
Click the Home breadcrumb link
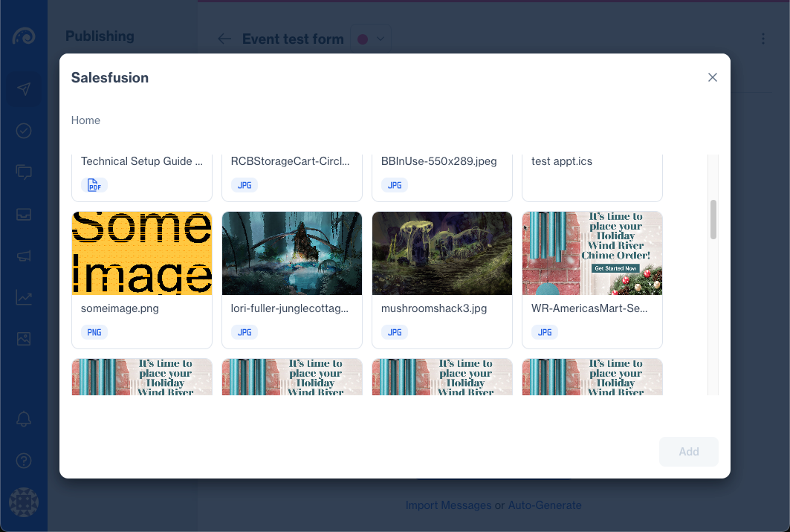click(x=85, y=120)
